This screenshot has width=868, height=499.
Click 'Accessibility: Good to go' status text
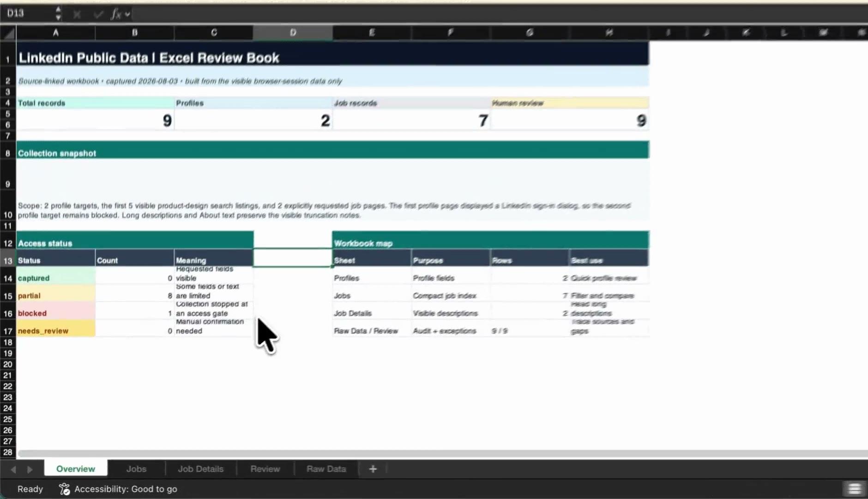pyautogui.click(x=126, y=489)
